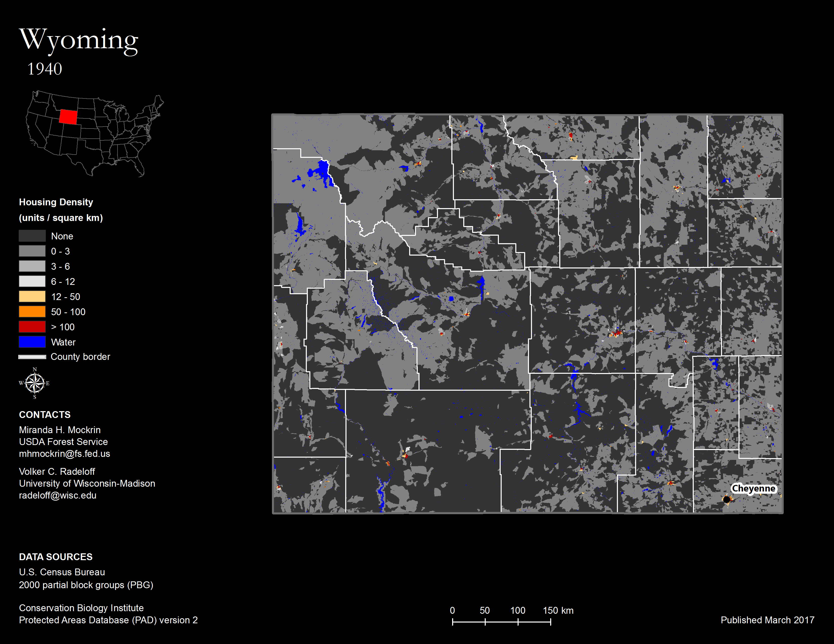834x644 pixels.
Task: Click the '0 - 3' gray legend swatch
Action: (32, 251)
